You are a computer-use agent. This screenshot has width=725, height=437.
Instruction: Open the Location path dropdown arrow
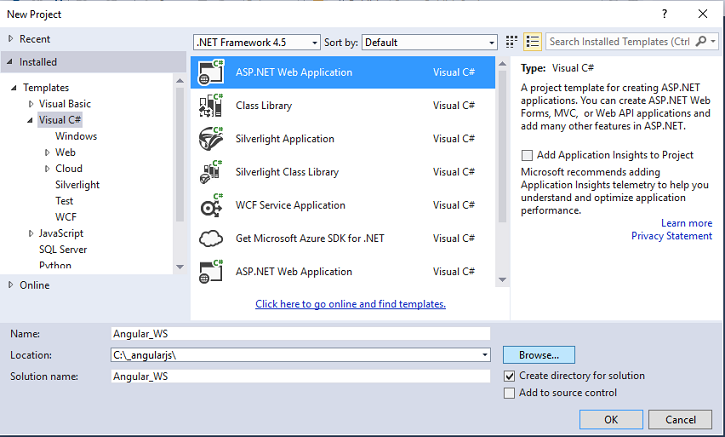tap(485, 355)
